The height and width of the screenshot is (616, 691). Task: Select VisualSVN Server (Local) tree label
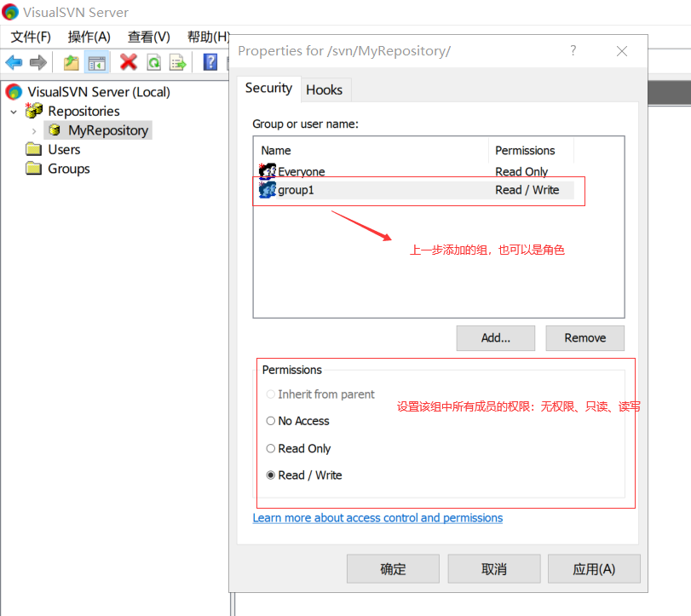[99, 92]
